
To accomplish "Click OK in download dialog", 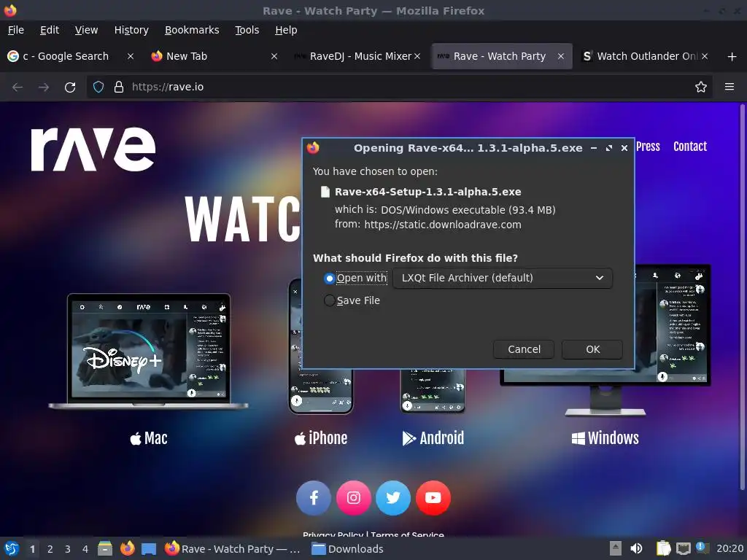I will 592,349.
